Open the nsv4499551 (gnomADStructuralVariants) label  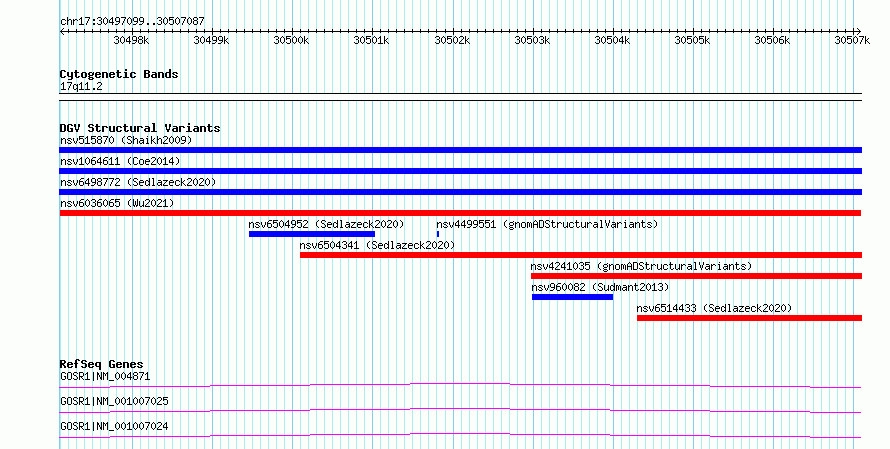coord(547,224)
